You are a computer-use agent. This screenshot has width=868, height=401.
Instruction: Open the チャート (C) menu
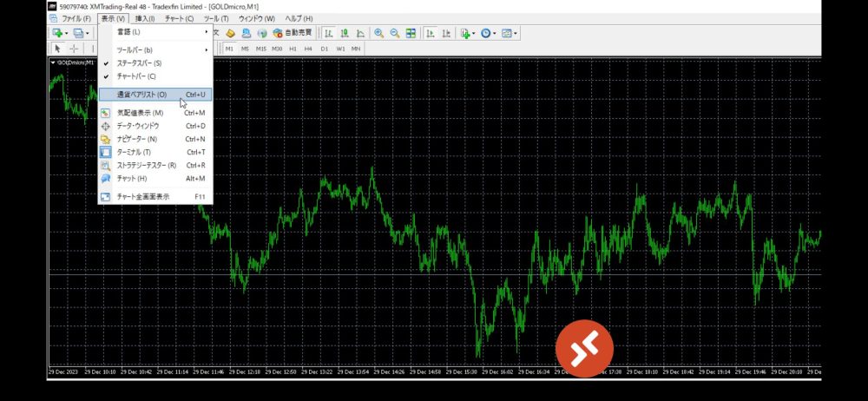(x=179, y=19)
